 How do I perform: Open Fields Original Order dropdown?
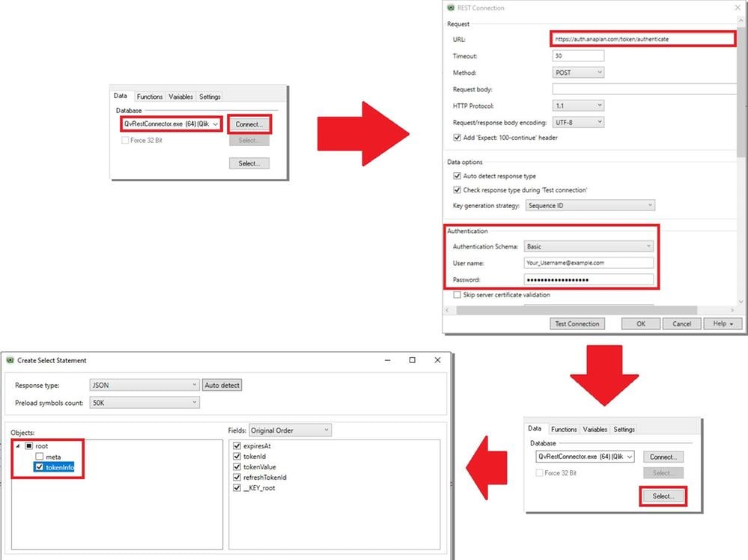pos(290,430)
